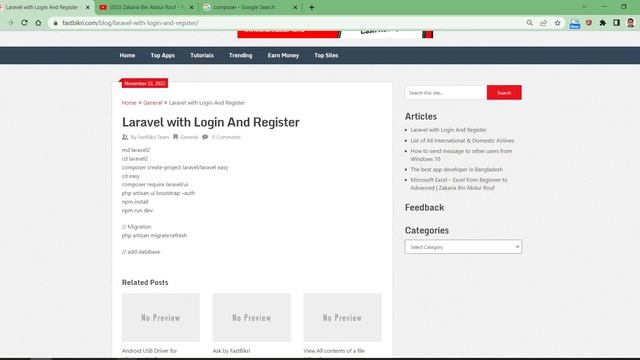Open the Laravel with Login And Register article link
640x360 pixels.
pos(448,130)
